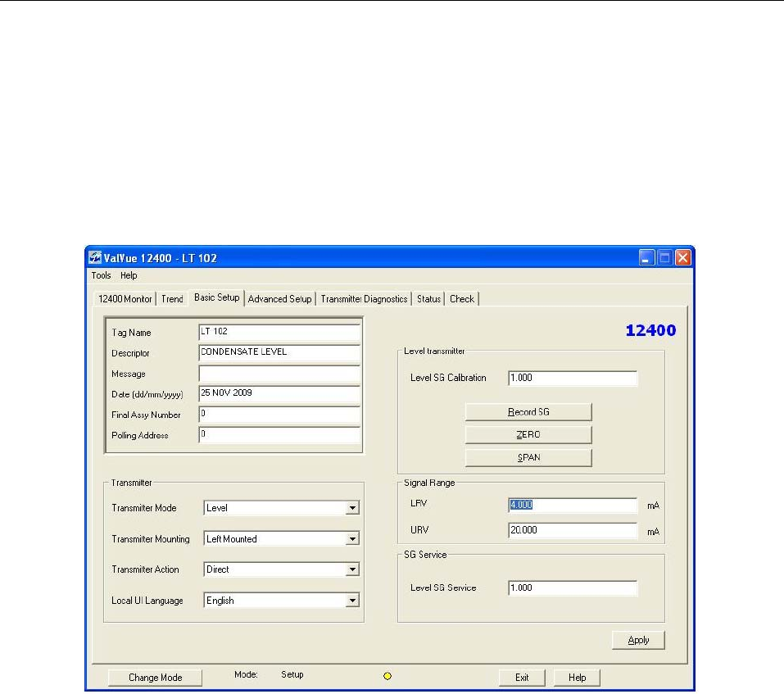
Task: Close the ValVue 12400 window
Action: 682,257
